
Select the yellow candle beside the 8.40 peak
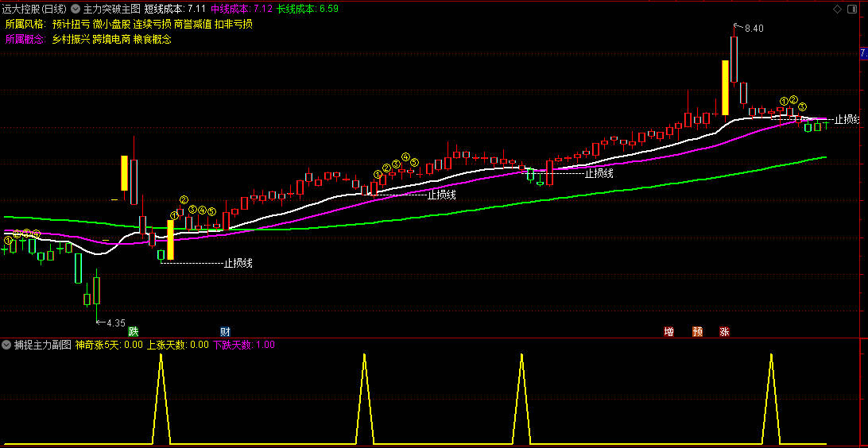[x=725, y=87]
